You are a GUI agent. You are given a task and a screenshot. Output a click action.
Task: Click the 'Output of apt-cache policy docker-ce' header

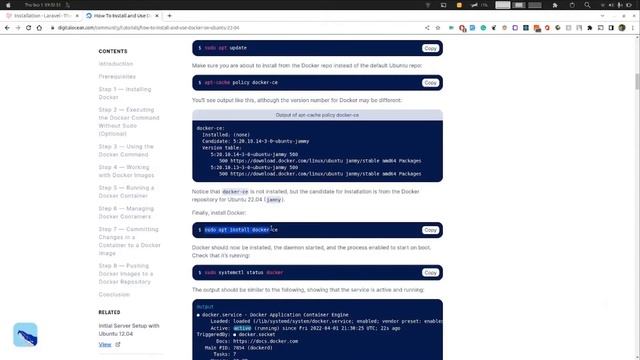(317, 115)
